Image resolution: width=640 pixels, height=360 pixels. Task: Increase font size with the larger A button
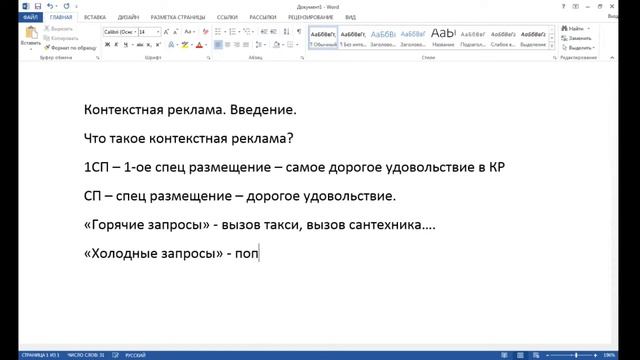pyautogui.click(x=166, y=32)
